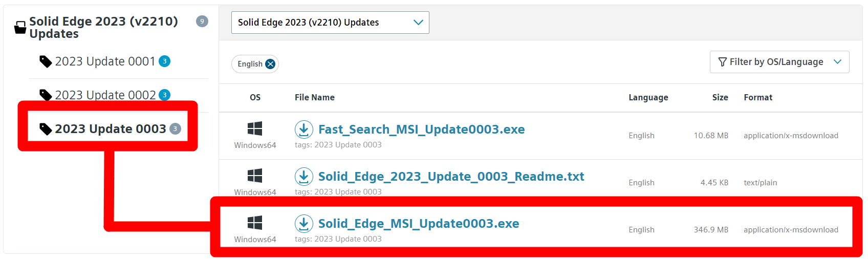The height and width of the screenshot is (259, 868).
Task: Expand the Filter by OS/Language dropdown chevron
Action: coord(838,62)
